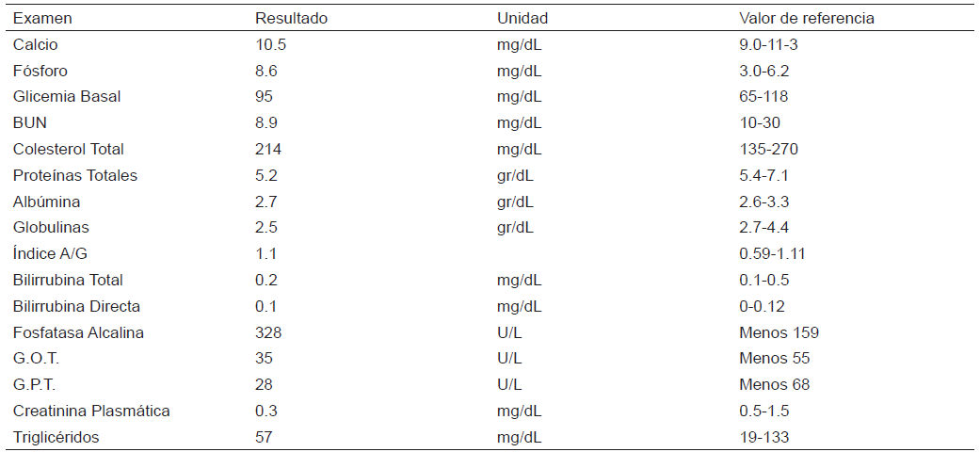Select the Colesterol Total result 214
The height and width of the screenshot is (452, 980).
pyautogui.click(x=268, y=149)
